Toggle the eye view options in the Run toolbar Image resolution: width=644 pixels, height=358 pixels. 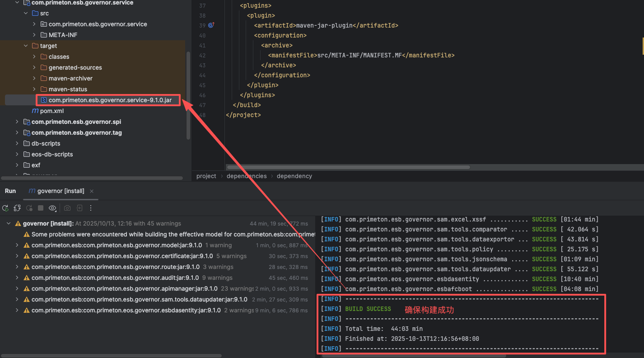click(52, 208)
